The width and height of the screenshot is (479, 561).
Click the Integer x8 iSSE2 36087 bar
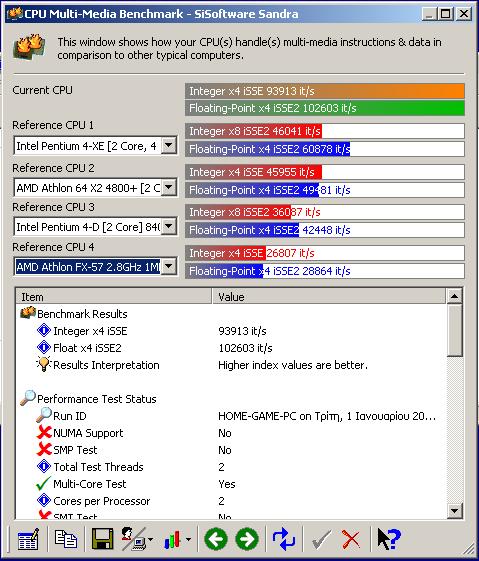[325, 212]
